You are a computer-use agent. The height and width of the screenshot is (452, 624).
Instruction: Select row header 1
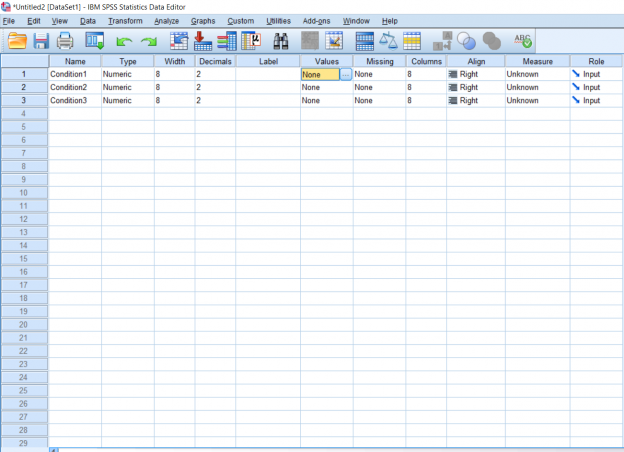point(24,74)
